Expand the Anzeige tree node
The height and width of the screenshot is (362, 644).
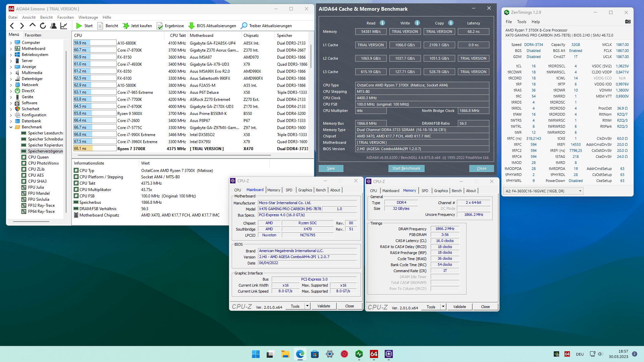coord(11,67)
